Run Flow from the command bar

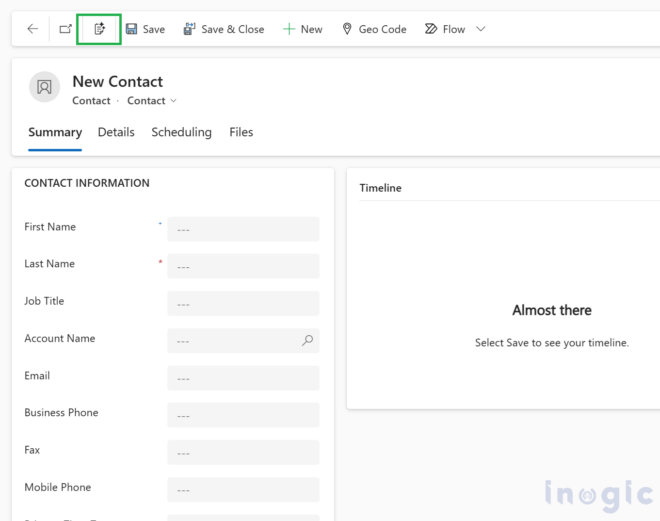click(x=445, y=29)
